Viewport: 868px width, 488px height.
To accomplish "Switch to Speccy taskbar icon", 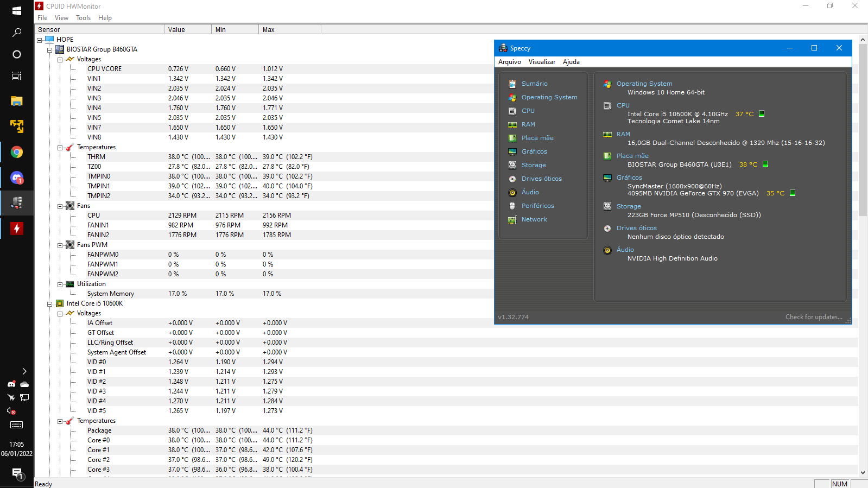I will point(17,202).
